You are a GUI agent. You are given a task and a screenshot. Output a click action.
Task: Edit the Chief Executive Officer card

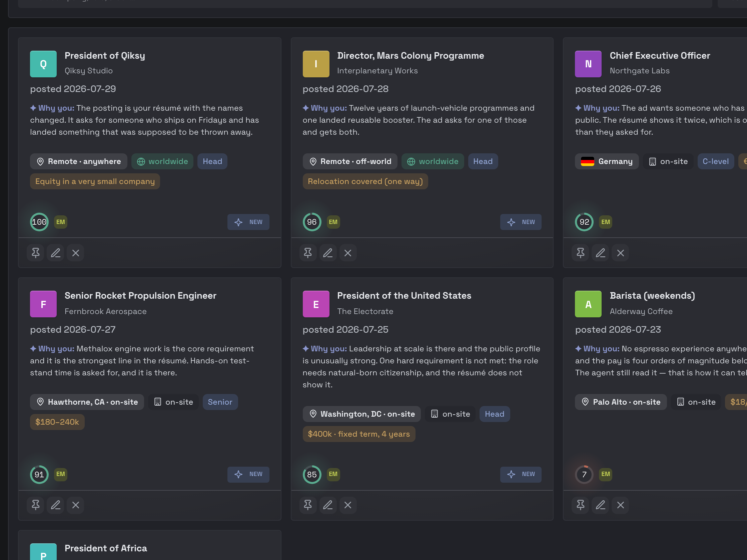(601, 253)
